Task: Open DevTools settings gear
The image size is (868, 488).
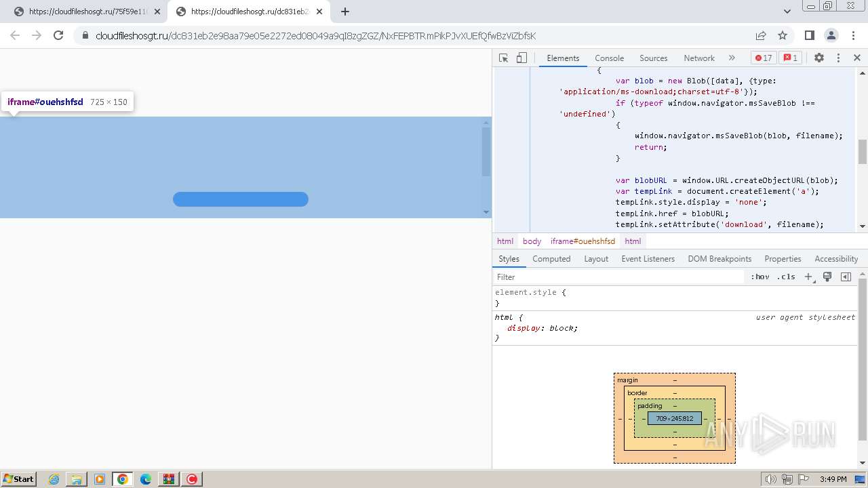Action: [819, 58]
